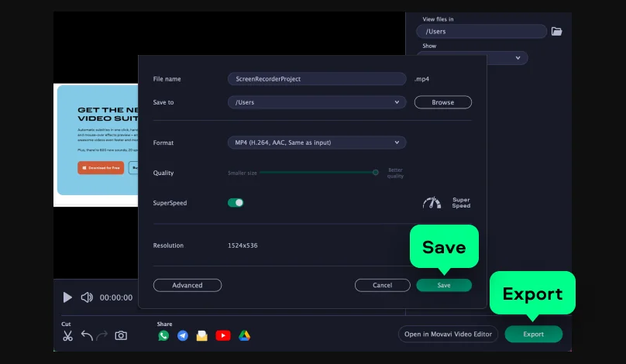Viewport: 626px width, 364px height.
Task: Click Open in Movavi Video Editor
Action: pos(448,334)
